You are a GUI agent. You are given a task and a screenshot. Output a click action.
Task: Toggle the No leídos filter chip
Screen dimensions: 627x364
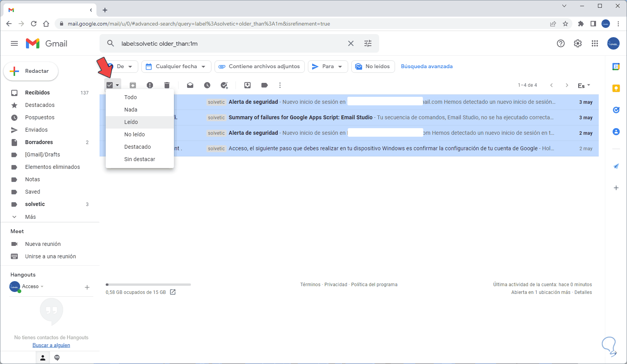tap(373, 67)
